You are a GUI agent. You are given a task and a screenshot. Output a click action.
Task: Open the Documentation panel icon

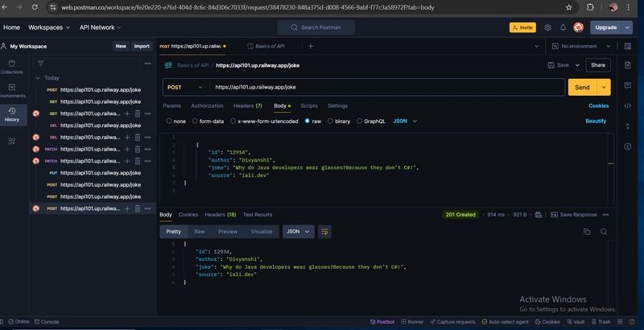click(x=628, y=65)
